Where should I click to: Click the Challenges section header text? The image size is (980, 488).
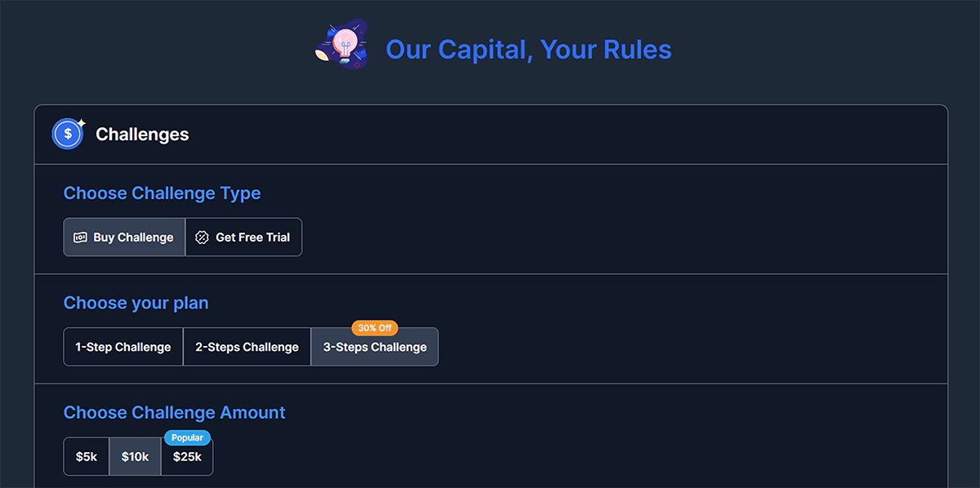pos(142,135)
